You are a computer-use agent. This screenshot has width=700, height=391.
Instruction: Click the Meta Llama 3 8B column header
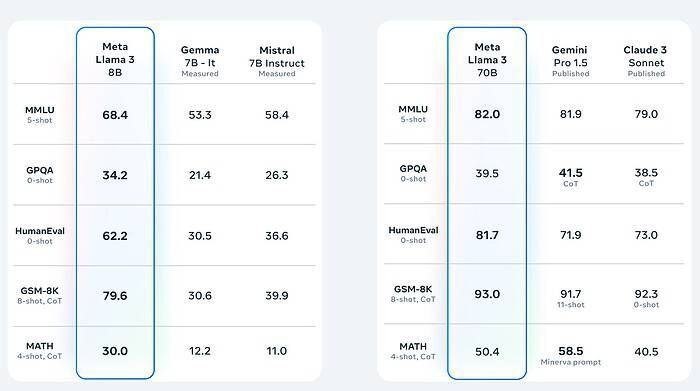(115, 59)
